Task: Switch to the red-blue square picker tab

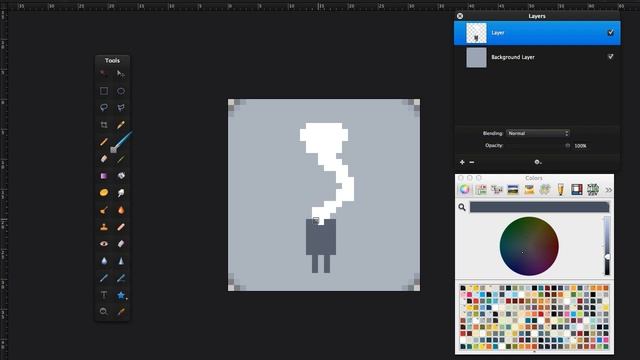Action: point(577,189)
